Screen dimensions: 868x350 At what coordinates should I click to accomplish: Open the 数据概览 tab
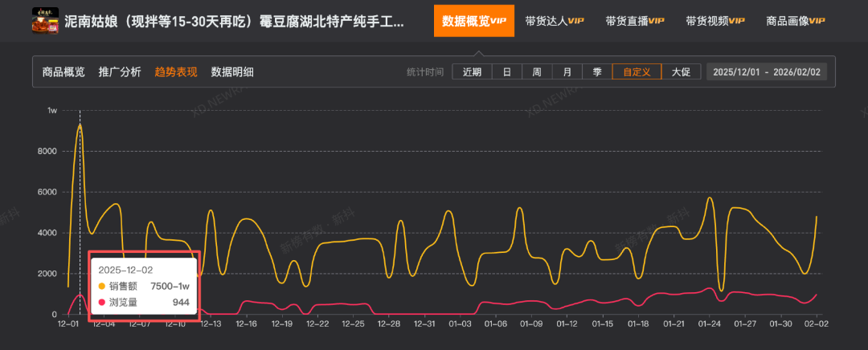474,20
